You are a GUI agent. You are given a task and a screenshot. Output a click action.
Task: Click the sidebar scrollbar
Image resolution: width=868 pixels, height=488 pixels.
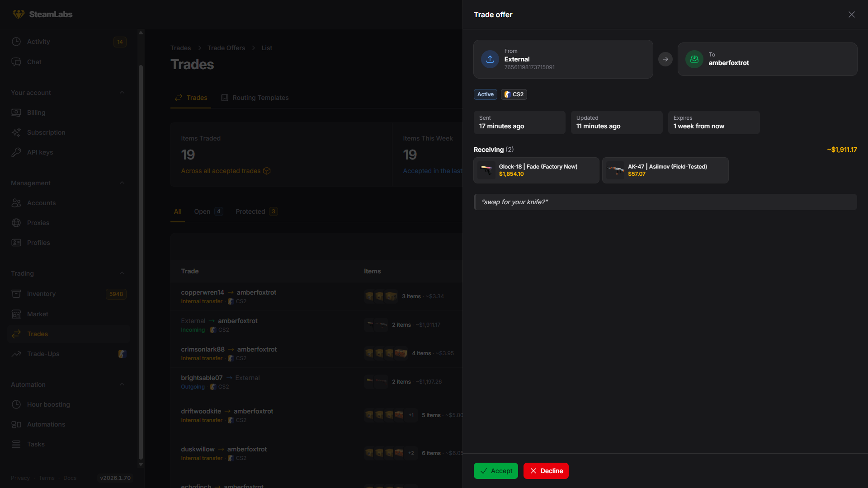(141, 262)
